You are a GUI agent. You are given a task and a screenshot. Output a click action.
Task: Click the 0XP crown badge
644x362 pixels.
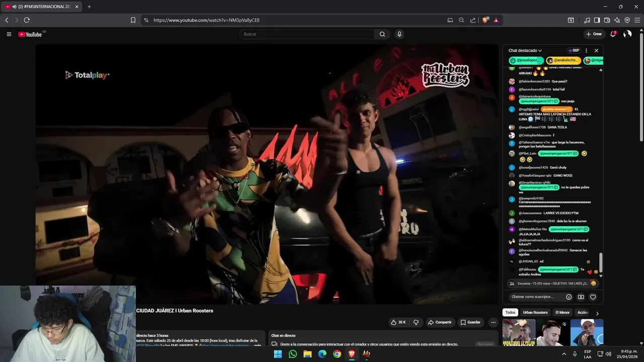(x=574, y=50)
